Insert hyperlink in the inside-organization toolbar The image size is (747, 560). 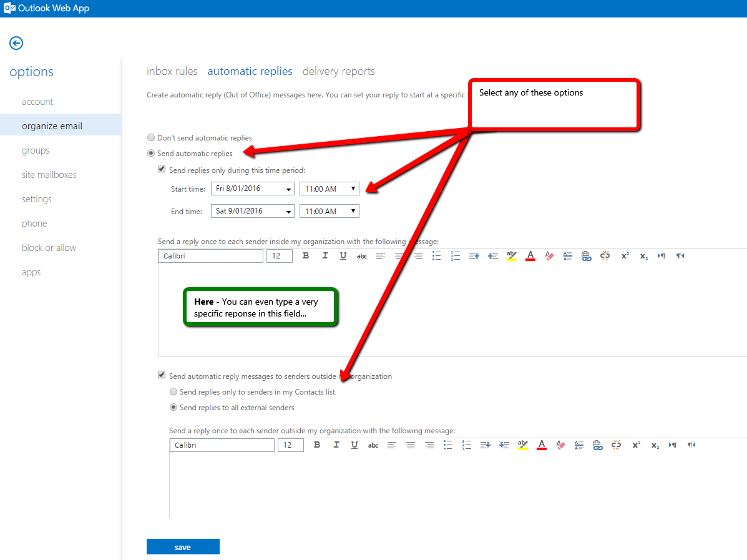click(x=587, y=256)
